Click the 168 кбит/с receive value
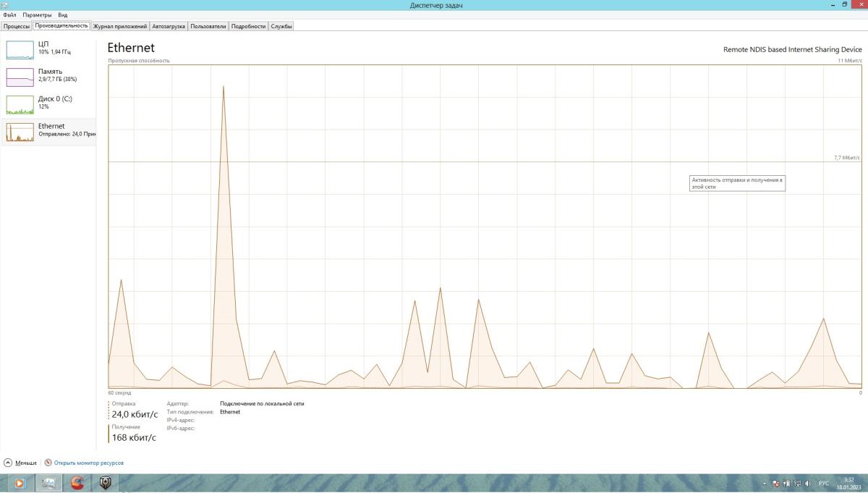Viewport: 868px width, 493px height. [x=134, y=437]
